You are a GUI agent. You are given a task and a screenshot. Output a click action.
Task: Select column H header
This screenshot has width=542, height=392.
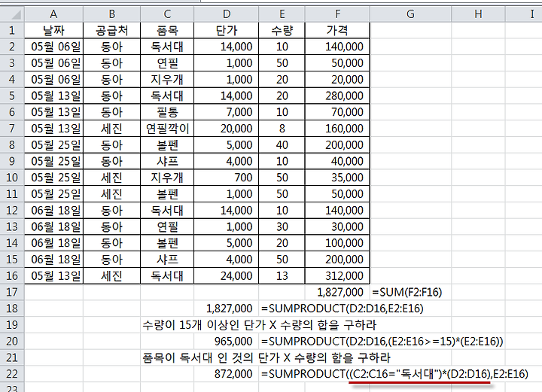478,14
